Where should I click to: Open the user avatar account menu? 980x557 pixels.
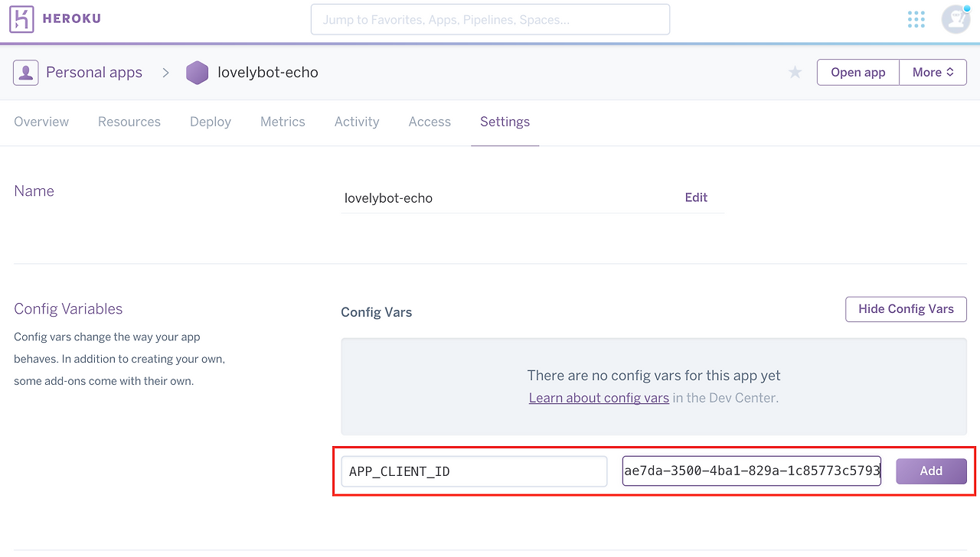pos(955,19)
